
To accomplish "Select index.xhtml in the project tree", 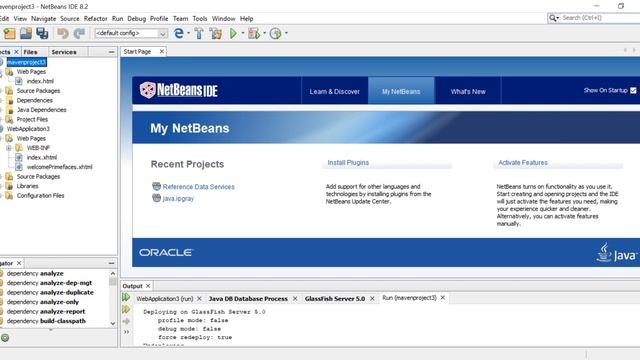I will pyautogui.click(x=42, y=158).
